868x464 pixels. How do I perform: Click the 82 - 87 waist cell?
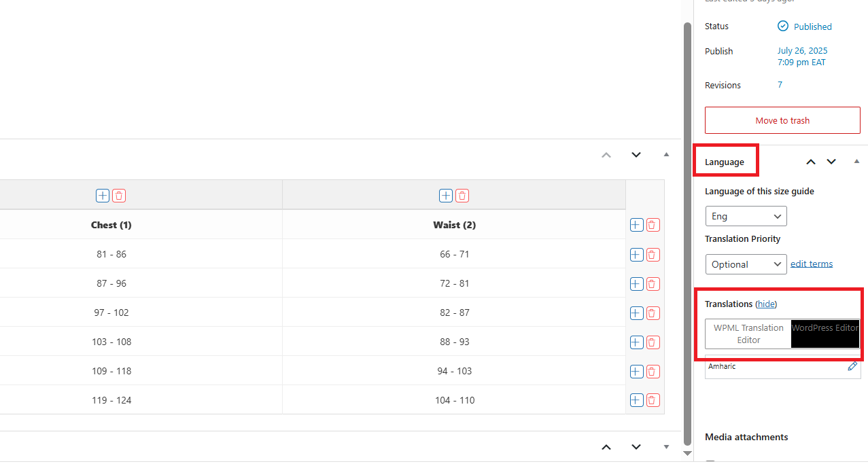[x=455, y=313]
